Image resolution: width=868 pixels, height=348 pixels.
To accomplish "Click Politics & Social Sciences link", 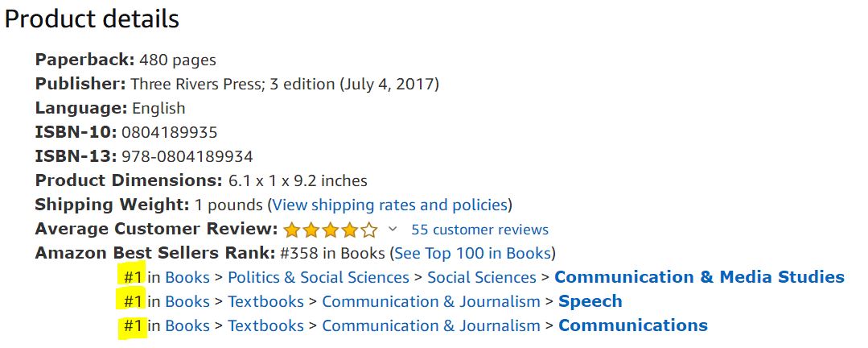I will coord(319,277).
